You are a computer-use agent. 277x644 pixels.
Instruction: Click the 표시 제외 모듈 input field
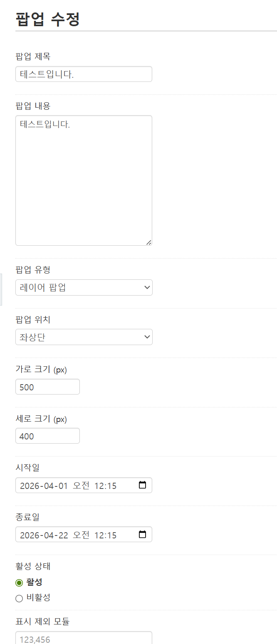pos(84,639)
